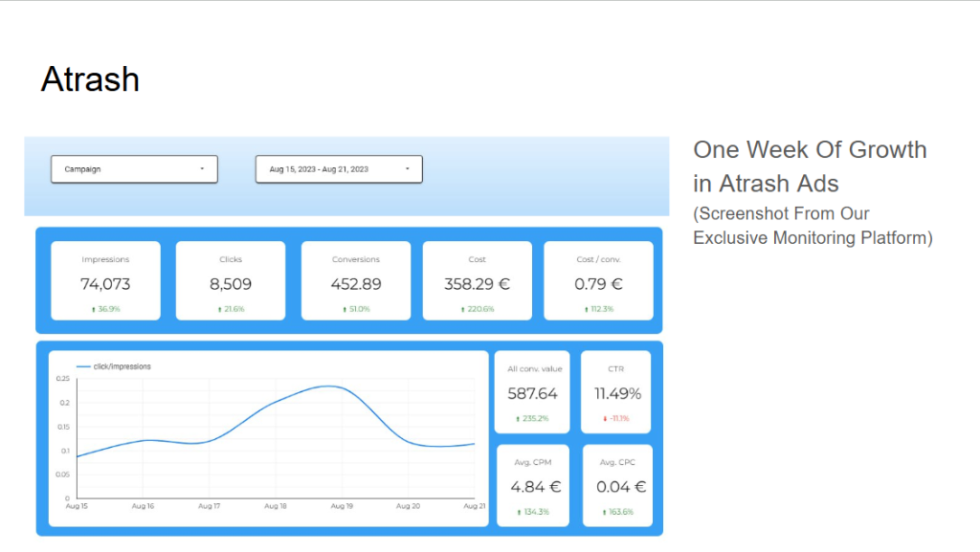Click the 36.9% change under Impressions
Screen dimensions: 980x552
105,309
